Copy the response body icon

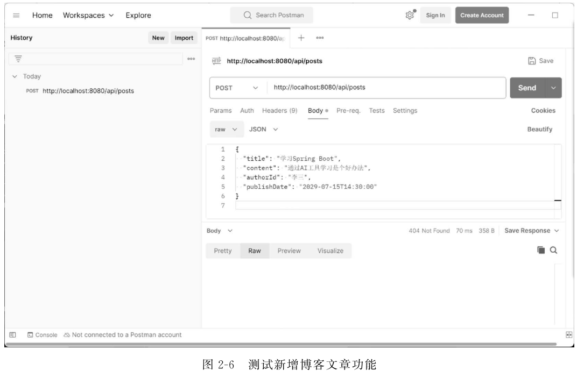tap(540, 250)
